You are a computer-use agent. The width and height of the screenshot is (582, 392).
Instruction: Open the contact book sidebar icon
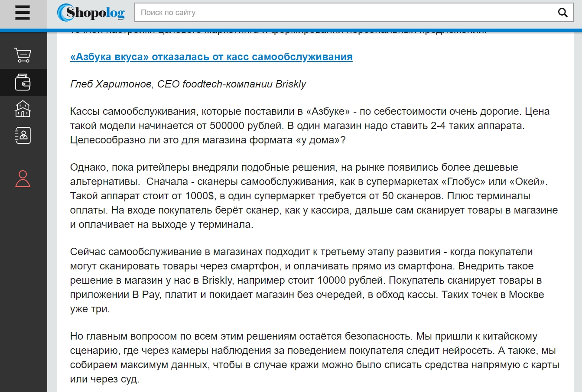(x=23, y=136)
